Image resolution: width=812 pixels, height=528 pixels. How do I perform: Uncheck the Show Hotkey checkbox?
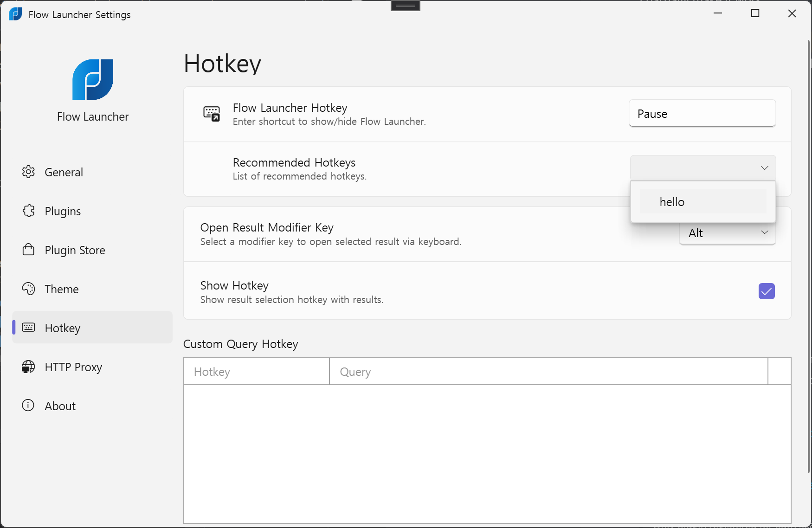pyautogui.click(x=767, y=291)
